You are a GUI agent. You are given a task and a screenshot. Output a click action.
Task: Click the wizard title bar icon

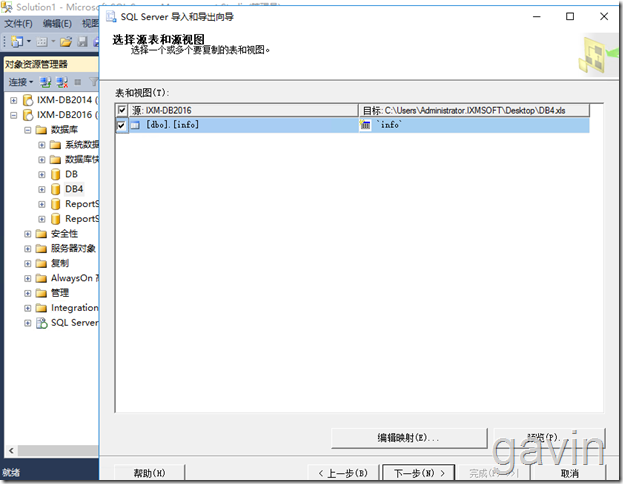[111, 17]
